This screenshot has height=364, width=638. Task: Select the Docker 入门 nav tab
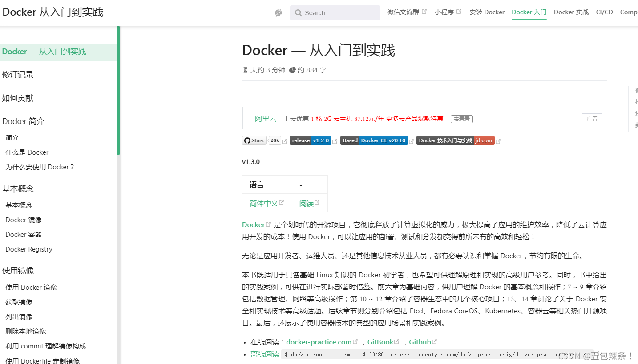coord(529,12)
